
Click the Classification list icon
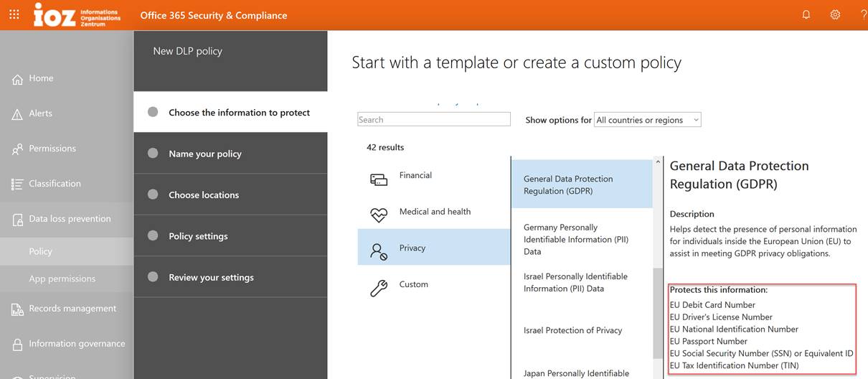point(17,184)
